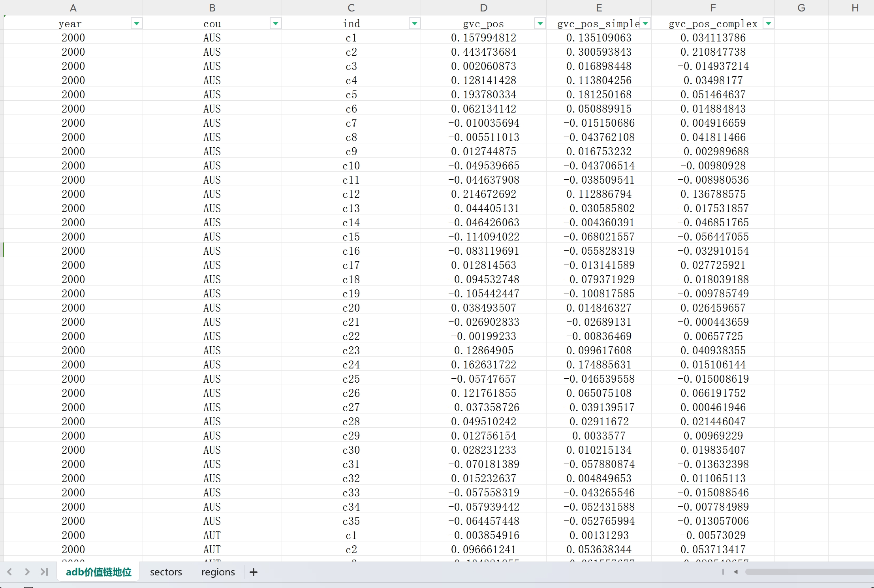
Task: Go to previous sheet tab arrow
Action: (x=10, y=572)
